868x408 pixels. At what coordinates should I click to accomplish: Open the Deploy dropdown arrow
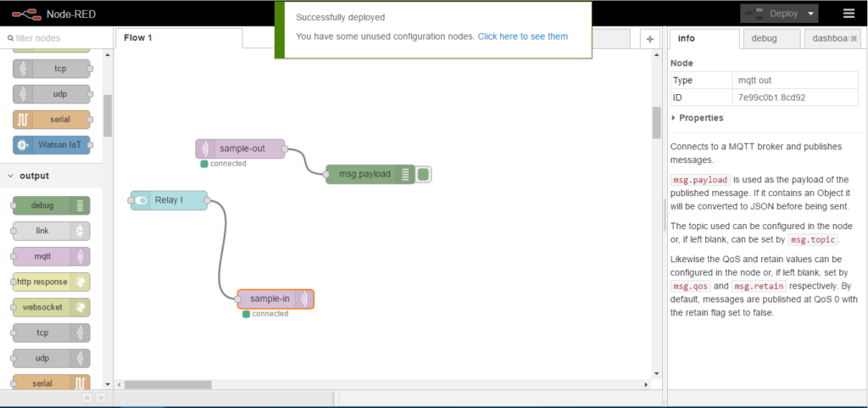pyautogui.click(x=811, y=14)
